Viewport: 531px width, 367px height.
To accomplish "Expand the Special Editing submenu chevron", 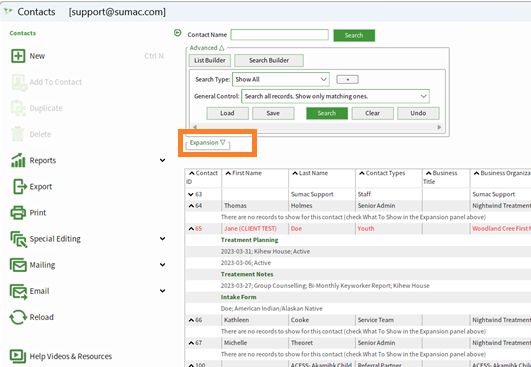I will pos(163,238).
